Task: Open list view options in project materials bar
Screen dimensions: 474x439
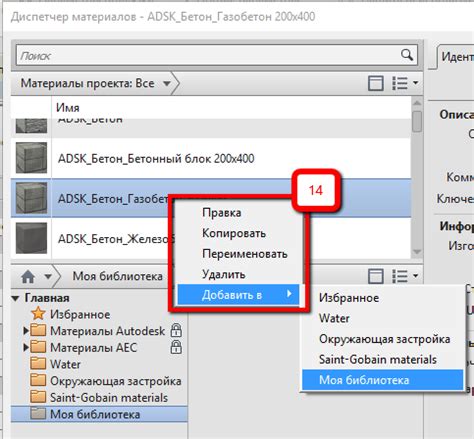Action: click(405, 83)
